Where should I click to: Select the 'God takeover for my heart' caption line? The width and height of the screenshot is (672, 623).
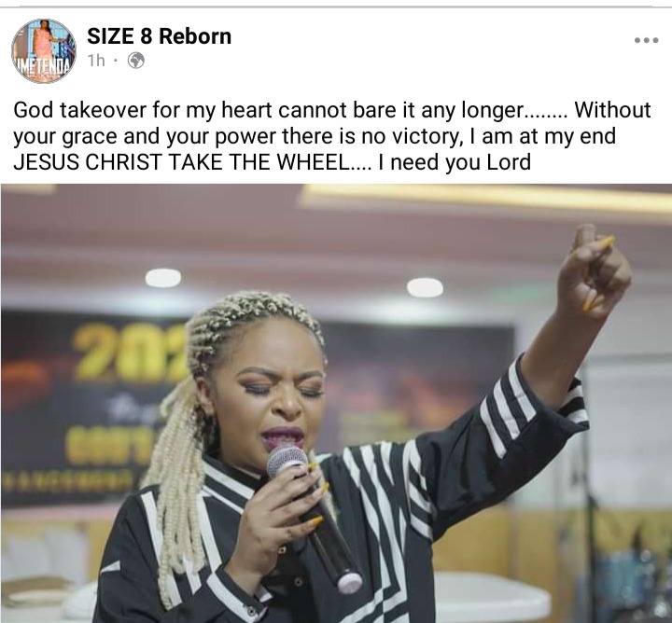click(x=332, y=110)
